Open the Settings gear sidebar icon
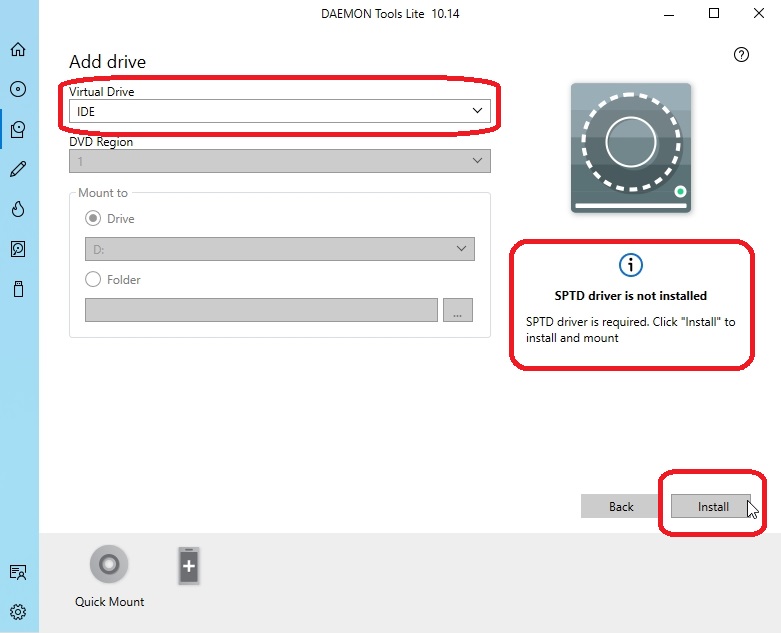This screenshot has width=781, height=633. 18,612
